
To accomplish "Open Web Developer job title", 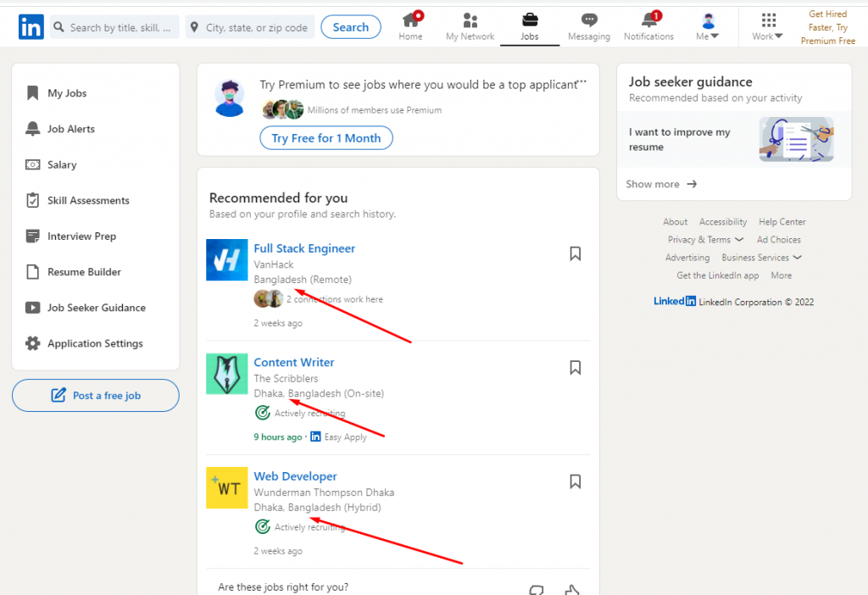I will click(295, 476).
